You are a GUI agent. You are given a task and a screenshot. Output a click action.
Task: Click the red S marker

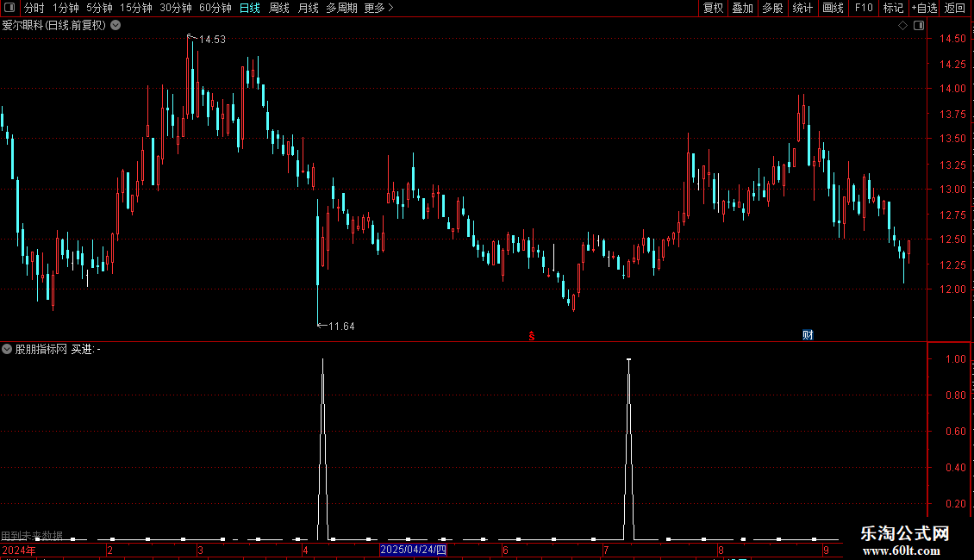click(x=532, y=336)
